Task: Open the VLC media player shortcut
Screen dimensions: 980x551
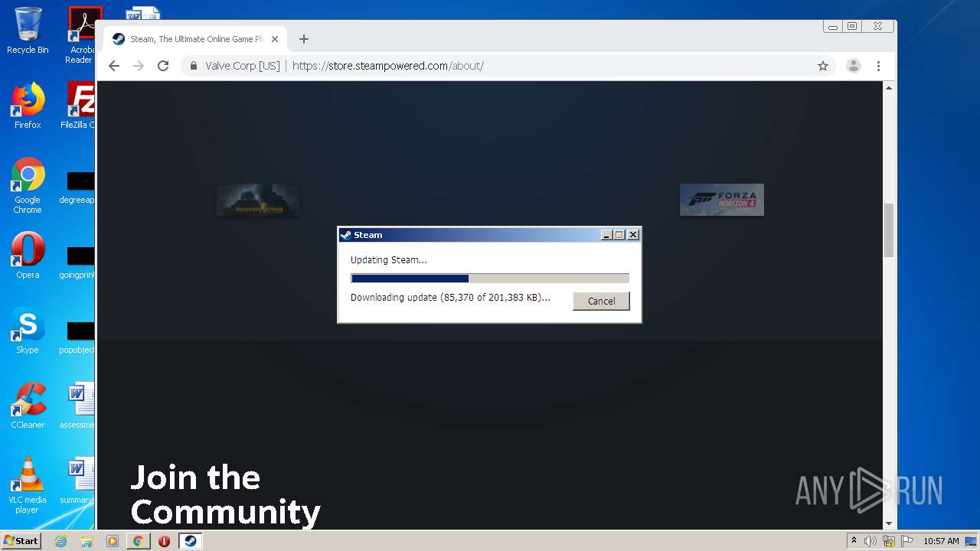Action: [x=28, y=485]
